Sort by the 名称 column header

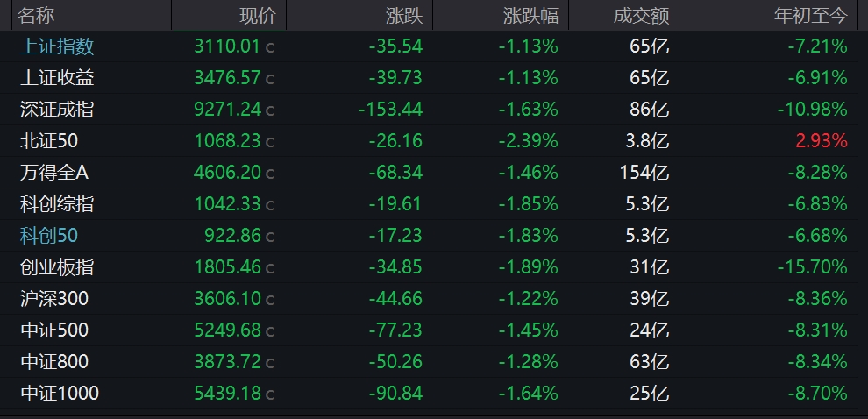point(36,16)
